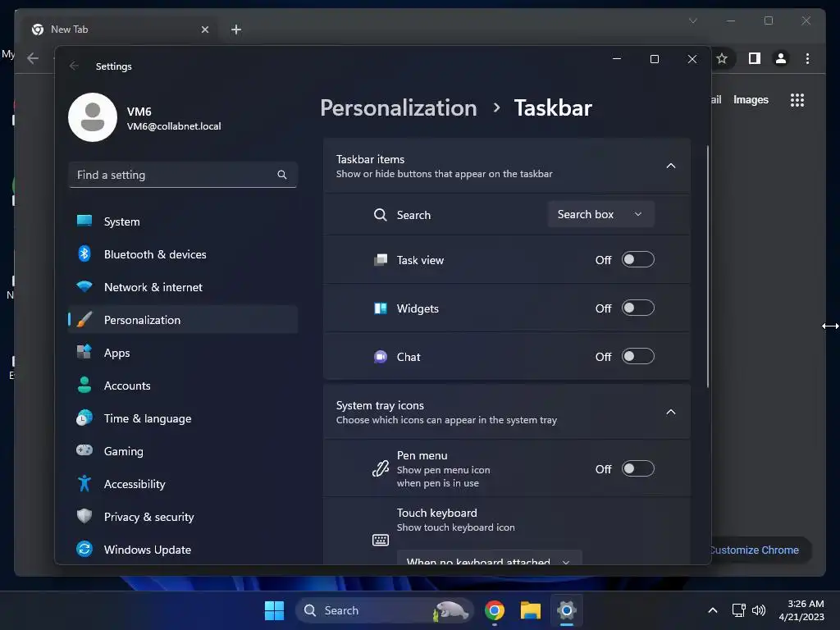The height and width of the screenshot is (630, 840).
Task: Click the Settings back arrow
Action: [74, 66]
